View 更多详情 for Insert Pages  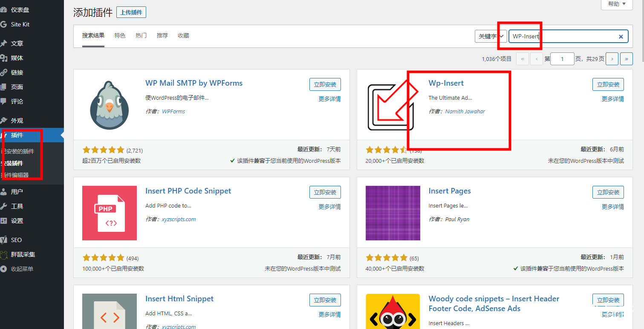613,207
